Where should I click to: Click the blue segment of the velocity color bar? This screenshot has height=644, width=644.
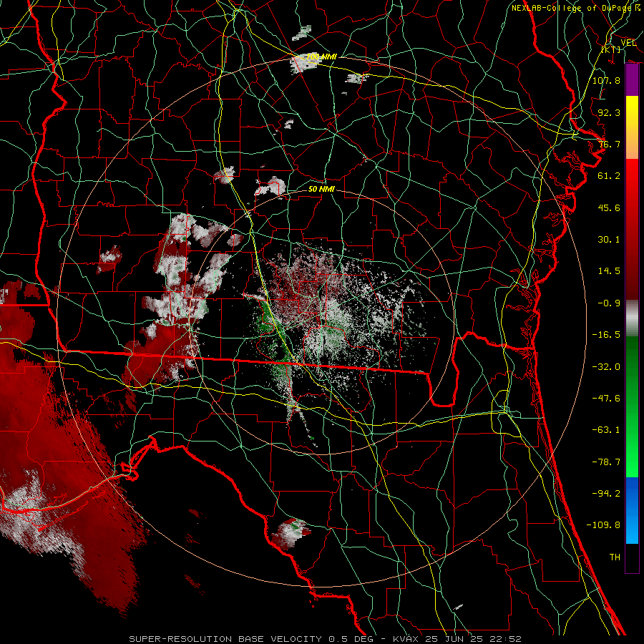[x=632, y=509]
